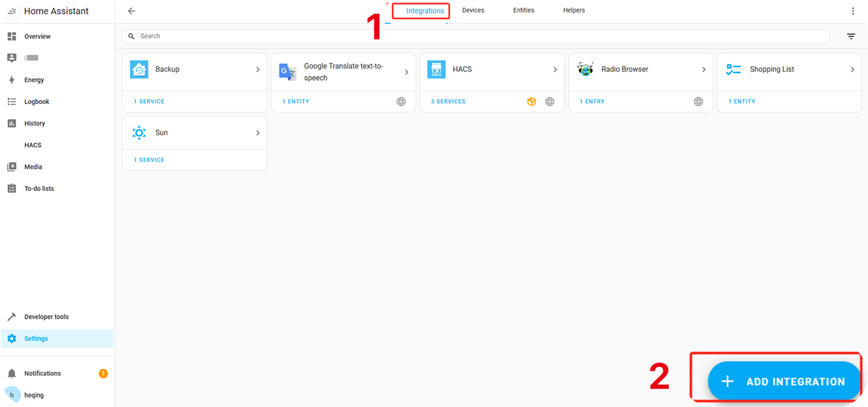Click the heqing user avatar

point(12,395)
